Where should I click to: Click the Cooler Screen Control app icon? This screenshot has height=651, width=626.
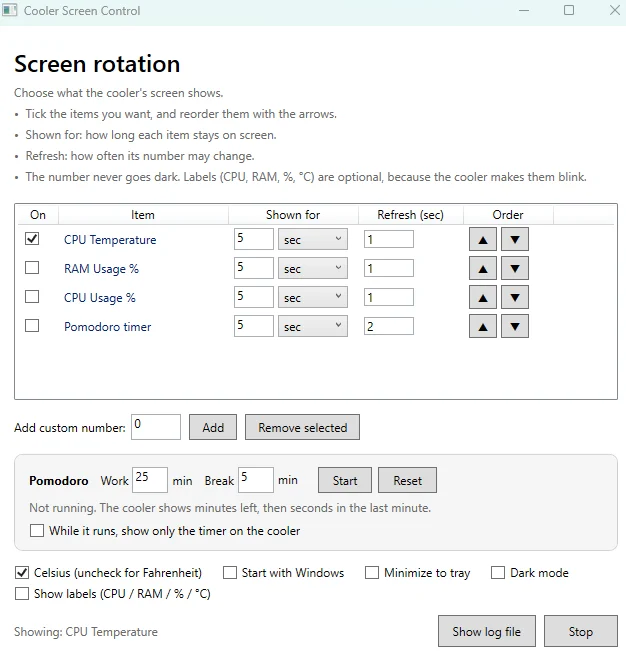[x=10, y=10]
